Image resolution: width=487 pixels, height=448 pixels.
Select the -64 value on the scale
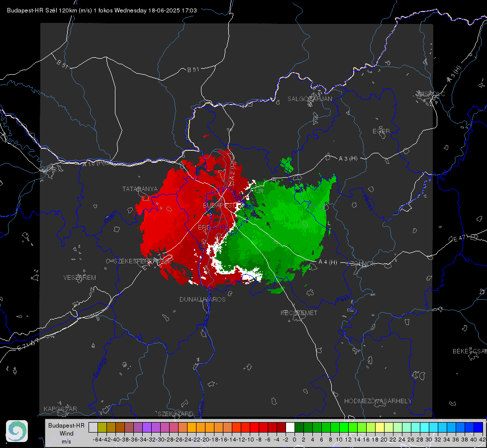[x=97, y=440]
